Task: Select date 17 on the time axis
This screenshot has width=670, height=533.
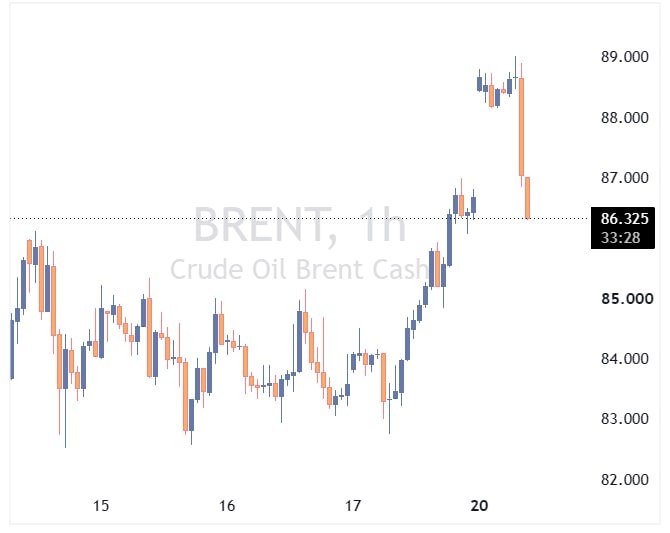Action: pos(353,506)
